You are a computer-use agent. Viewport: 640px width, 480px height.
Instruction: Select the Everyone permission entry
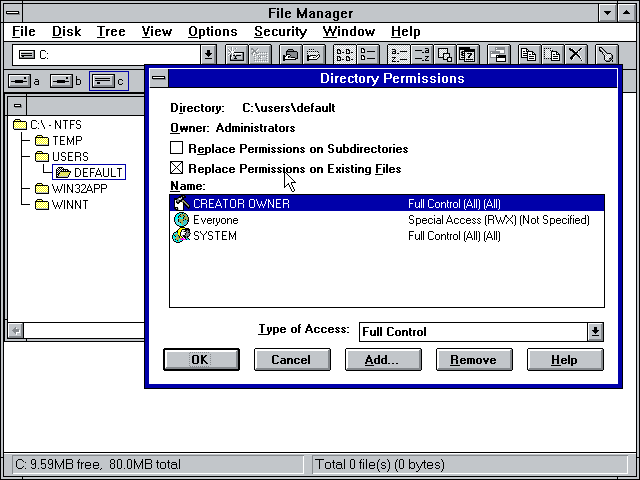point(387,220)
